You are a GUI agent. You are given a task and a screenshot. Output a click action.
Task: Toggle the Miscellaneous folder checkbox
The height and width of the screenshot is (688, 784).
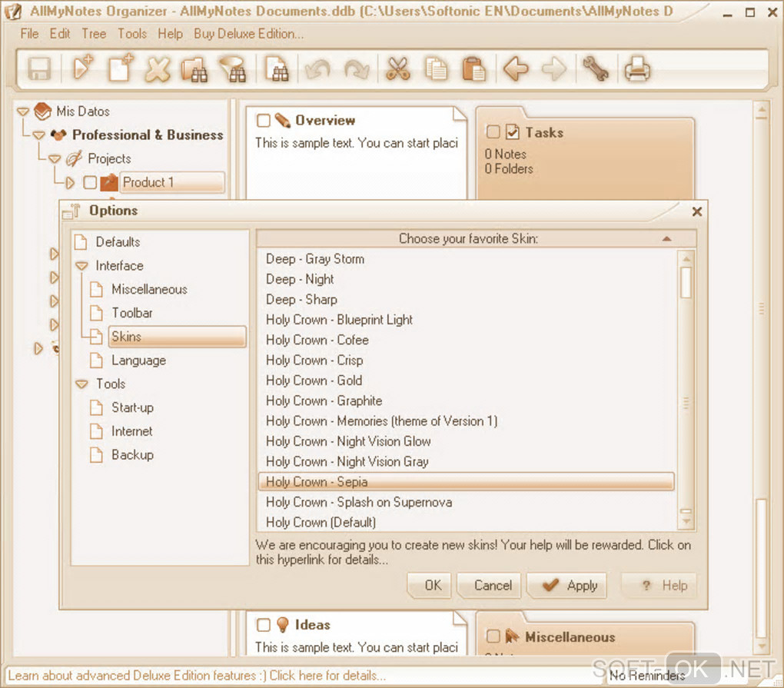coord(493,636)
